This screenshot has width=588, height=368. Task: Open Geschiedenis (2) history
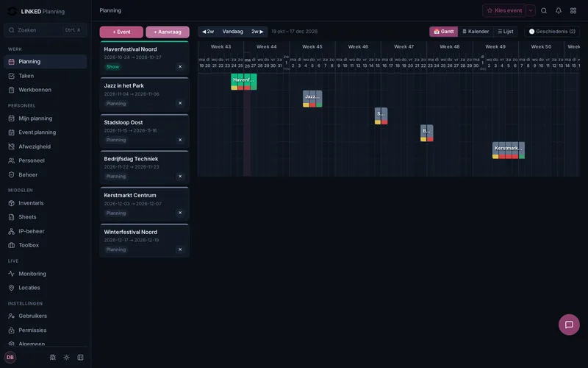[552, 32]
